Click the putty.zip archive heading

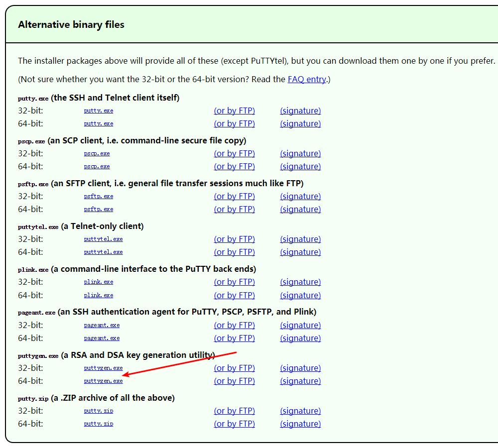[96, 398]
